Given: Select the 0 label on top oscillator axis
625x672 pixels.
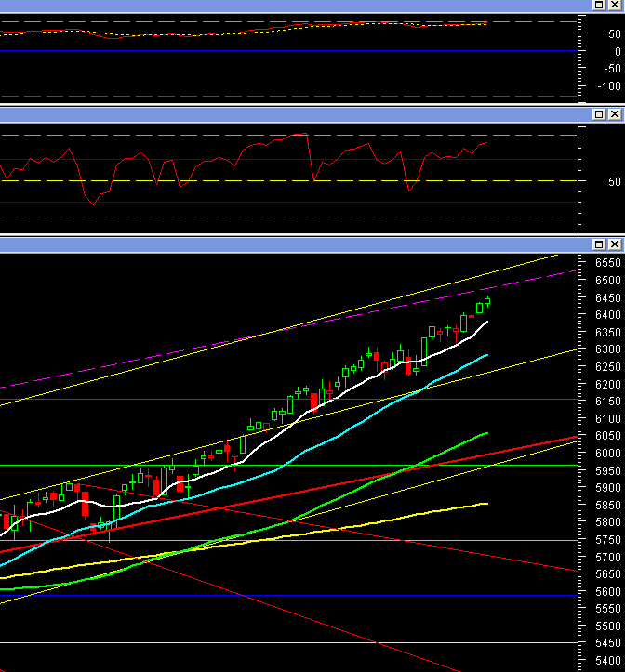Looking at the screenshot, I should pos(618,52).
